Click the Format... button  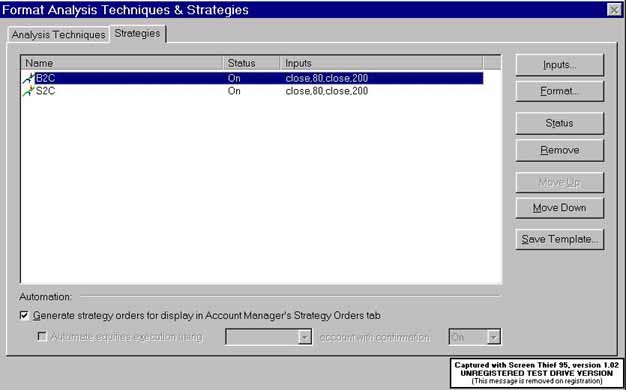click(560, 91)
